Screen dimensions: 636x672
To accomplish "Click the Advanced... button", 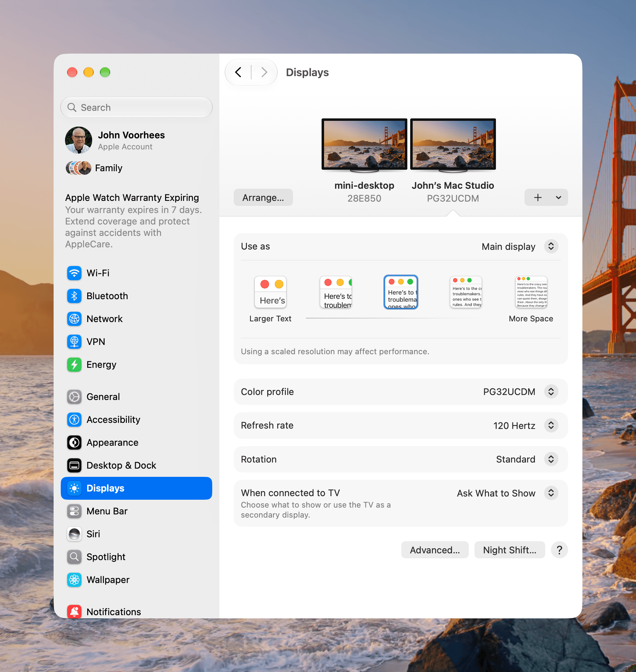I will pyautogui.click(x=435, y=550).
